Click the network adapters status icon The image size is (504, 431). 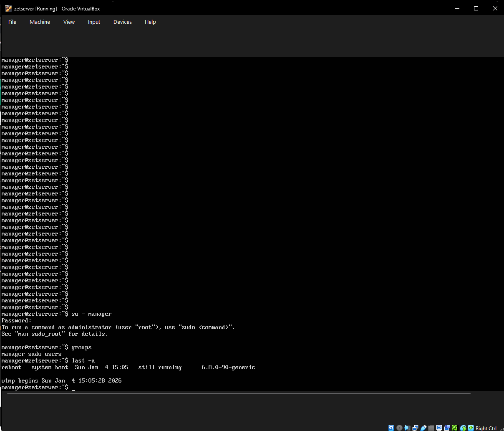[x=415, y=428]
